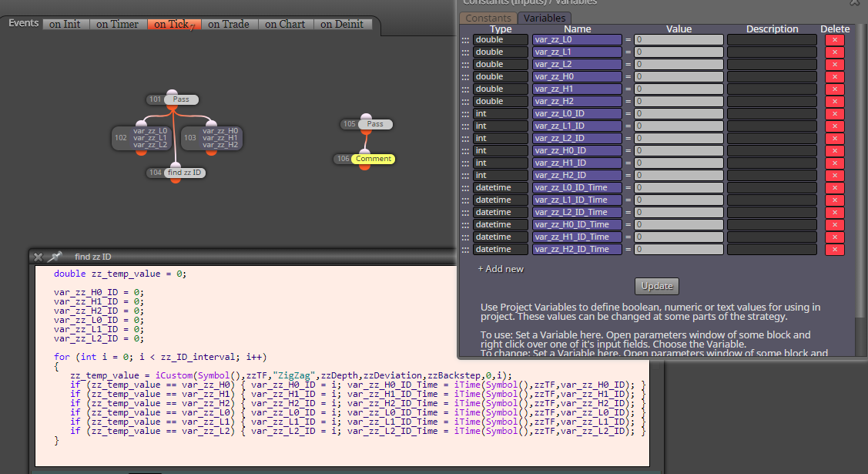Edit the name field var_zz_L1
The width and height of the screenshot is (868, 474).
click(x=577, y=52)
